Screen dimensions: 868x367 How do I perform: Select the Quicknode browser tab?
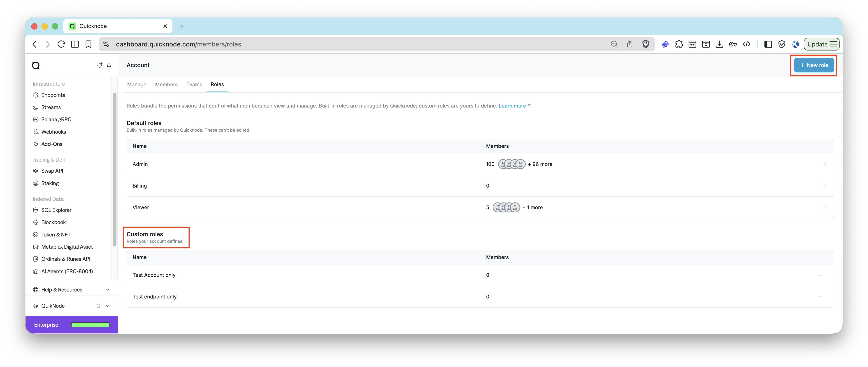click(x=118, y=26)
